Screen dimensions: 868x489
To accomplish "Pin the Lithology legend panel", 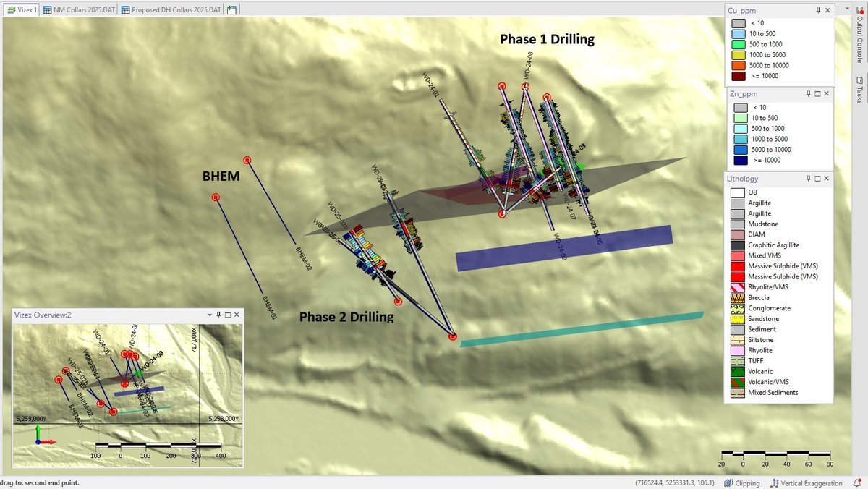I will (x=808, y=179).
